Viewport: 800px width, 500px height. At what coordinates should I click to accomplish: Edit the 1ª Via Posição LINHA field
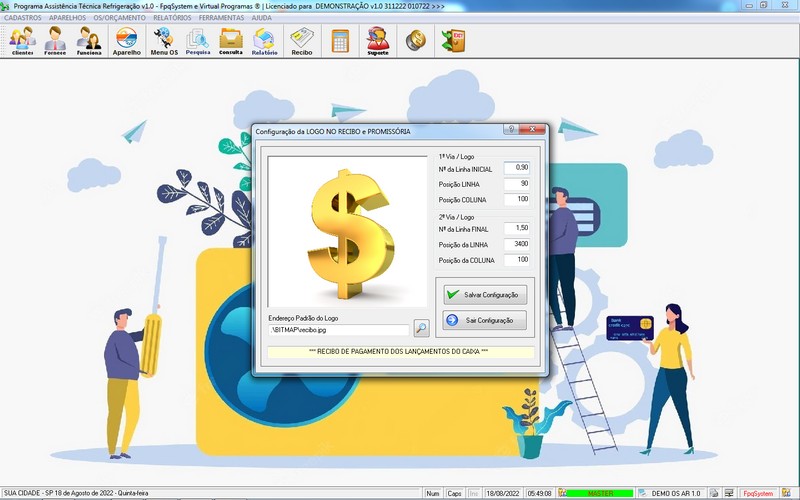pyautogui.click(x=517, y=184)
